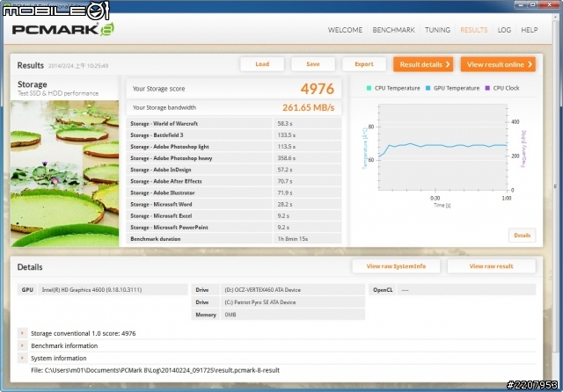Expand the Benchmark information section
This screenshot has height=392, width=563.
pos(22,345)
